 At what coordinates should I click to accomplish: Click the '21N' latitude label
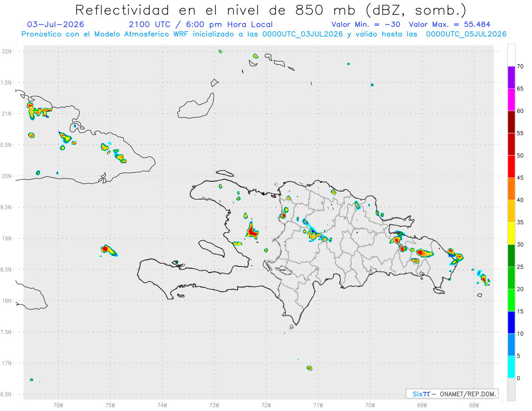pos(7,114)
